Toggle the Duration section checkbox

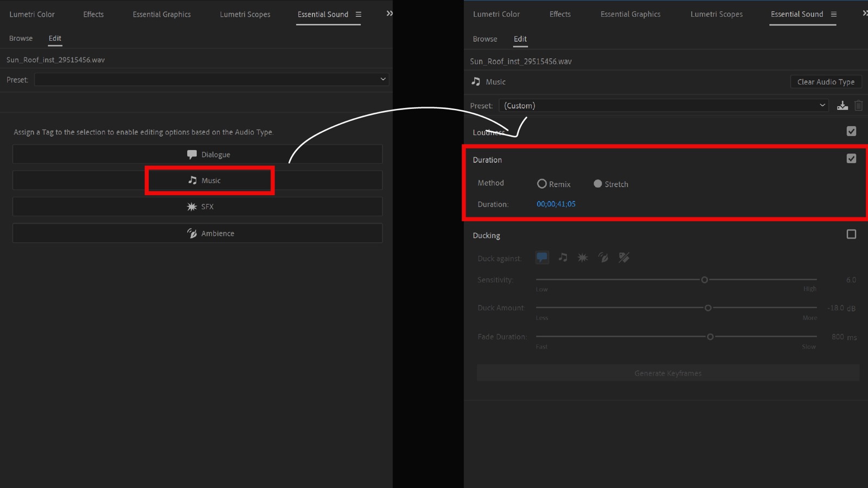tap(851, 158)
